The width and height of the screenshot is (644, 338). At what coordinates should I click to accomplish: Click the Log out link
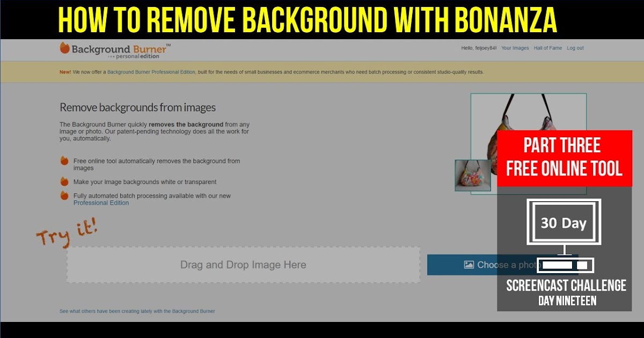pyautogui.click(x=575, y=48)
